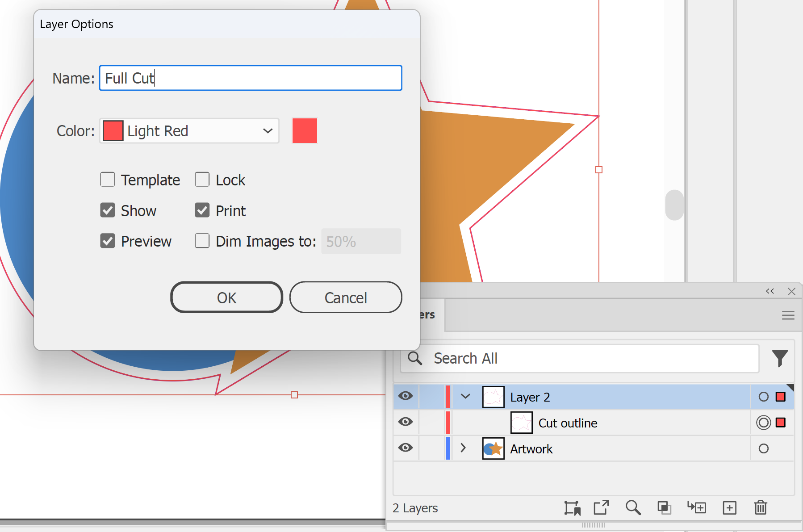Click OK in Layer Options dialog
Image resolution: width=803 pixels, height=532 pixels.
tap(227, 297)
